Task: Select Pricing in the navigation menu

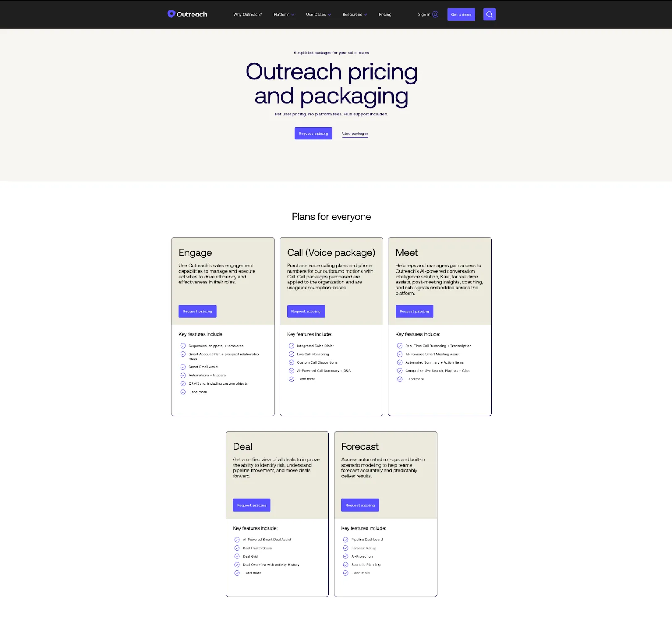Action: 385,14
